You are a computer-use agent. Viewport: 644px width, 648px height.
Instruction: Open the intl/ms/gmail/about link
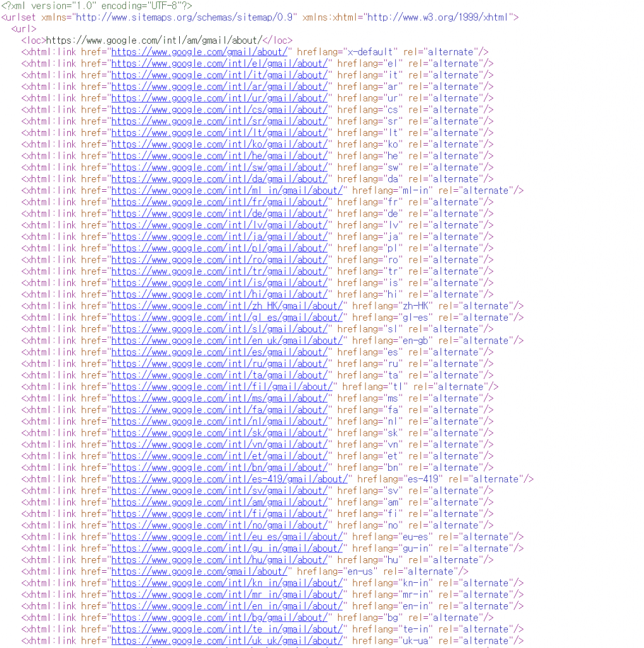coord(219,399)
